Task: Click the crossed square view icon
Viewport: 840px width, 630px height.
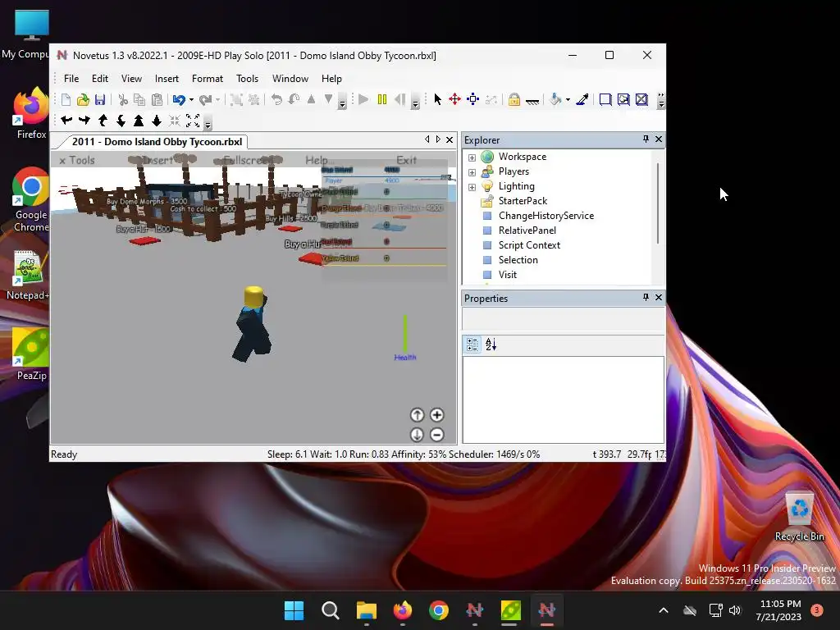Action: (x=641, y=99)
